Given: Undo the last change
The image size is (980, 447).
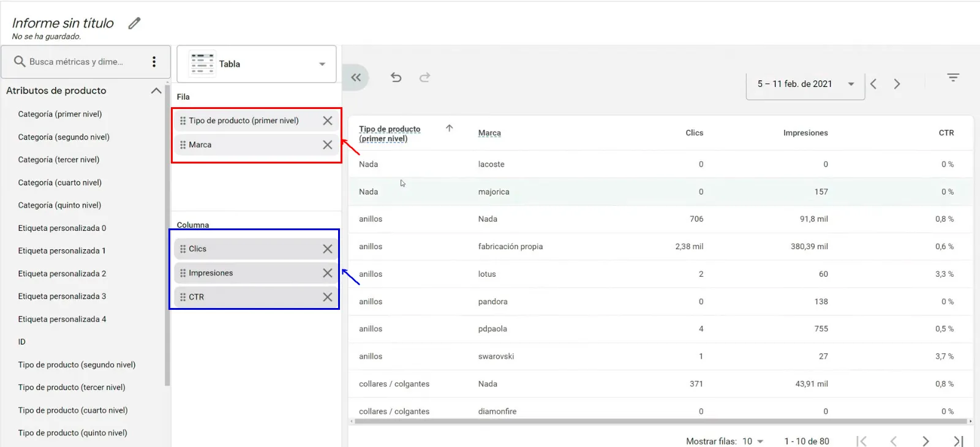Looking at the screenshot, I should point(396,77).
